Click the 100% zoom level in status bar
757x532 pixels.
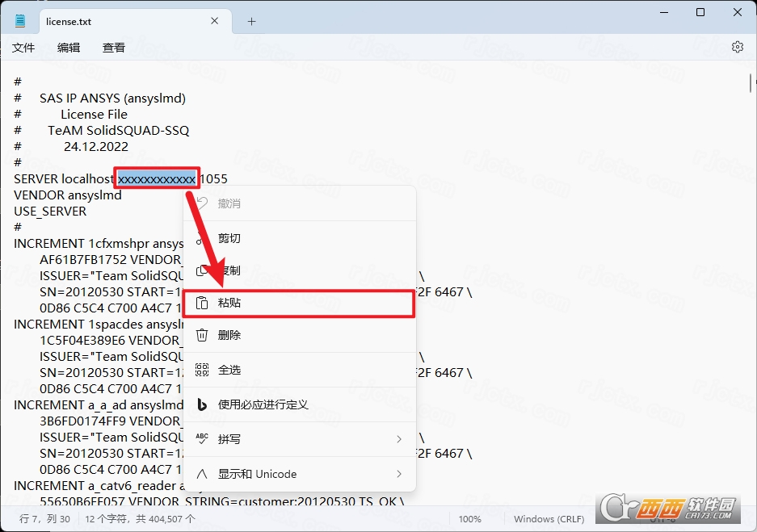point(469,519)
